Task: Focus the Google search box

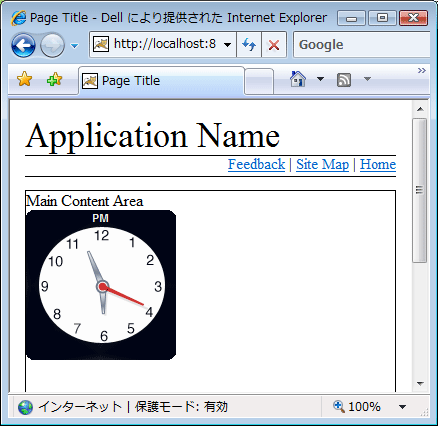Action: [x=362, y=44]
